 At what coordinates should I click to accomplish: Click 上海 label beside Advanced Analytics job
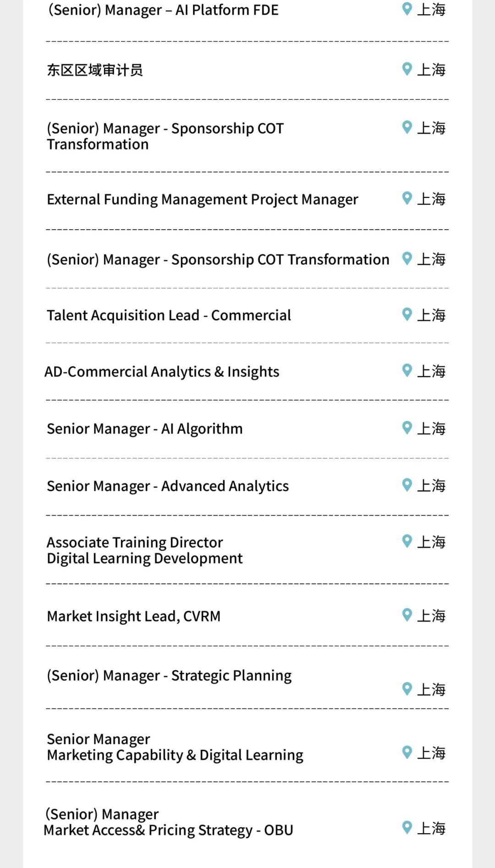pos(431,485)
